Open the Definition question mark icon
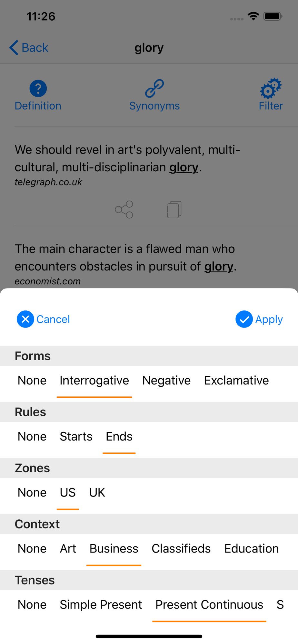298x644 pixels. pyautogui.click(x=38, y=88)
